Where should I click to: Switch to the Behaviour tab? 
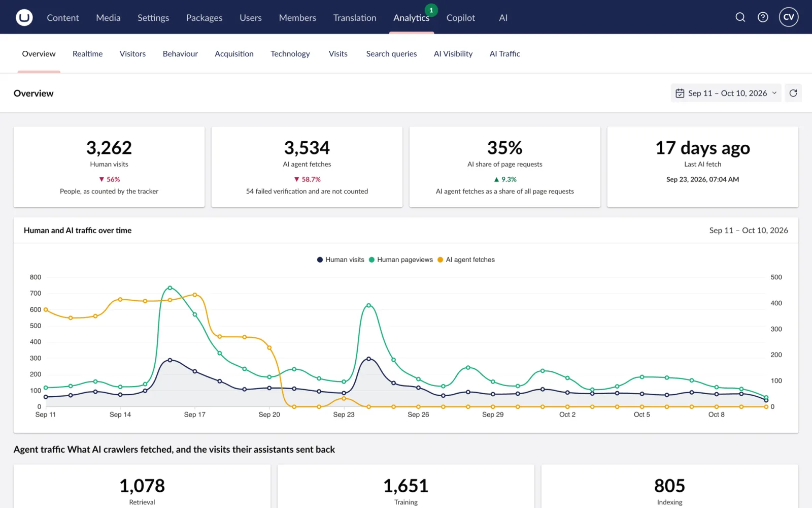tap(180, 54)
